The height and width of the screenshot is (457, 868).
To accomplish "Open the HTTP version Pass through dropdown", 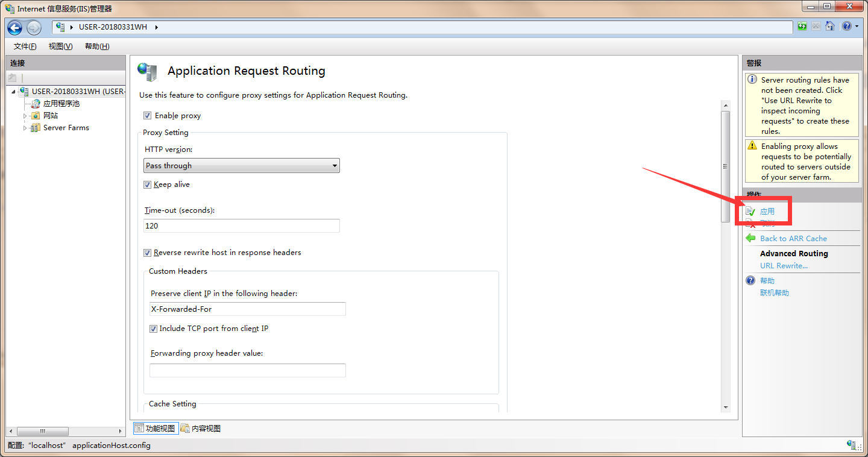I will tap(242, 166).
